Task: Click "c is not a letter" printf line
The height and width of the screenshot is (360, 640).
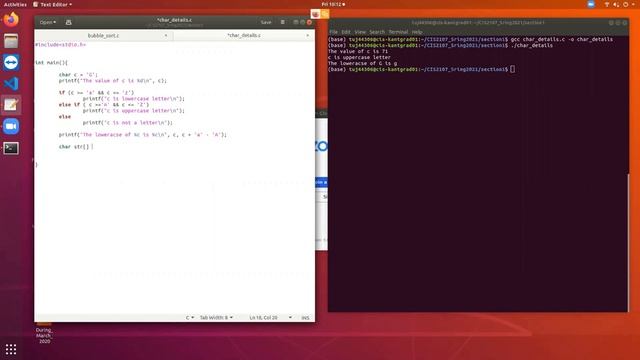Action: pyautogui.click(x=128, y=122)
